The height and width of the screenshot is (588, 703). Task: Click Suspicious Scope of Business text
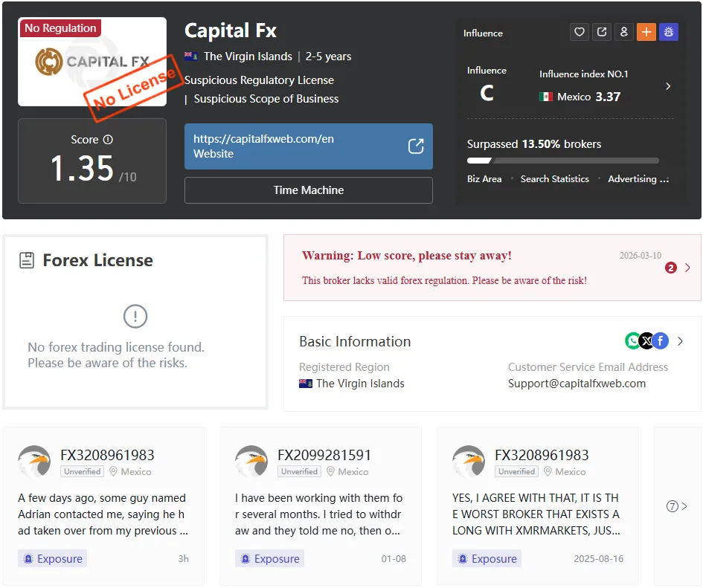pyautogui.click(x=266, y=99)
